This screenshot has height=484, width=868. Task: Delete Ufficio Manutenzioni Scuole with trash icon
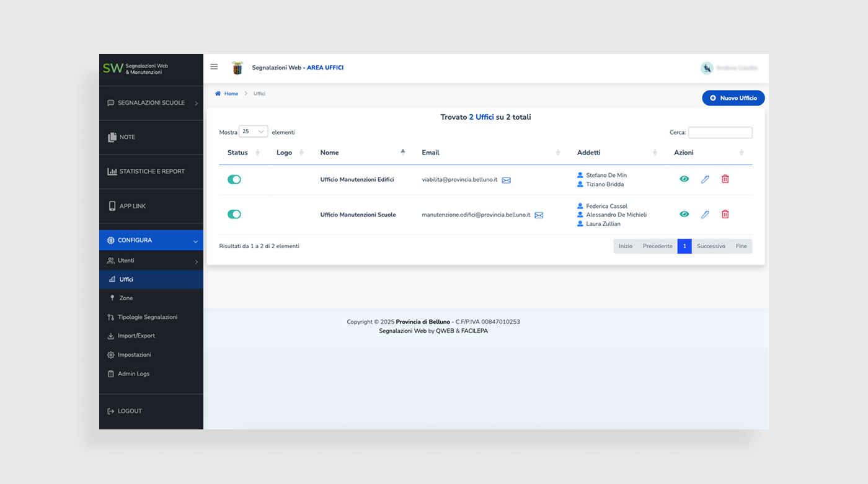click(x=725, y=214)
